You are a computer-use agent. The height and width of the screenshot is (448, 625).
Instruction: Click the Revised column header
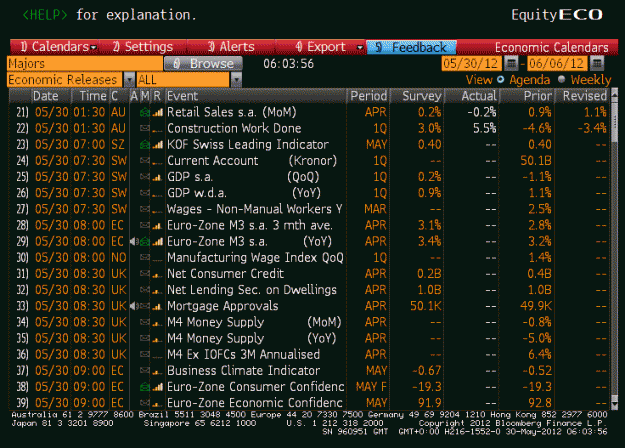tap(582, 96)
